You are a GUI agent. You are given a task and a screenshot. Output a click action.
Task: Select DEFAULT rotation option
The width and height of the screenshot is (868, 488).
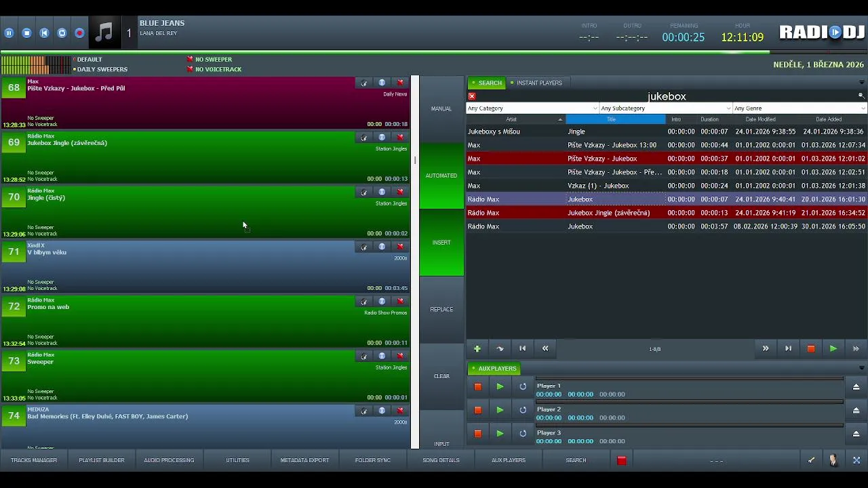pos(87,60)
